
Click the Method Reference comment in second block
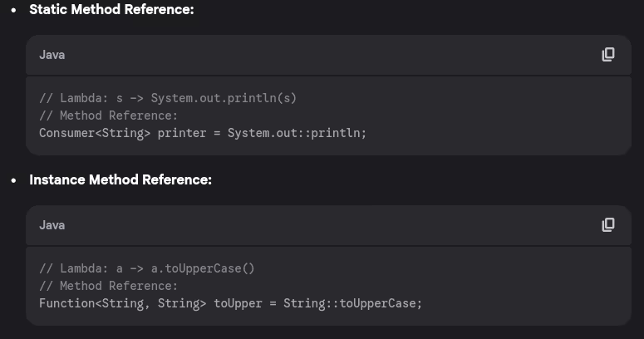[x=108, y=286]
